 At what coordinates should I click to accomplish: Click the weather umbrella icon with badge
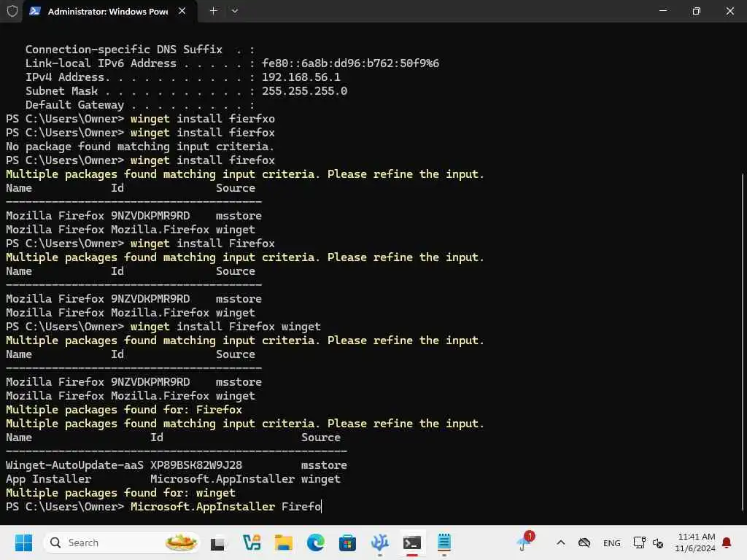coord(525,542)
